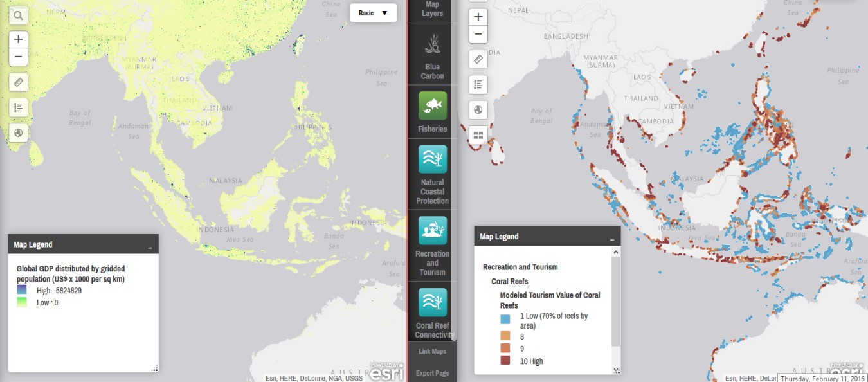The image size is (868, 382).
Task: Click the search magnifier on left map
Action: (18, 15)
